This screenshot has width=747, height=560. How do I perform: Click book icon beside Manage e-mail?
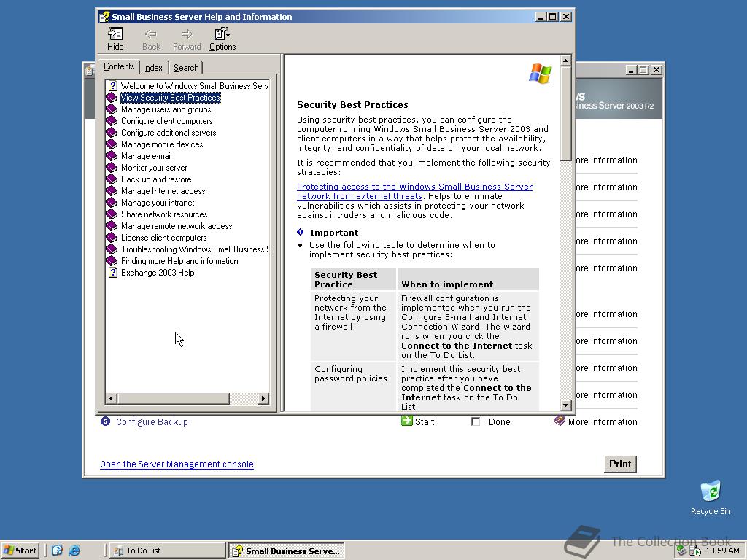[112, 156]
